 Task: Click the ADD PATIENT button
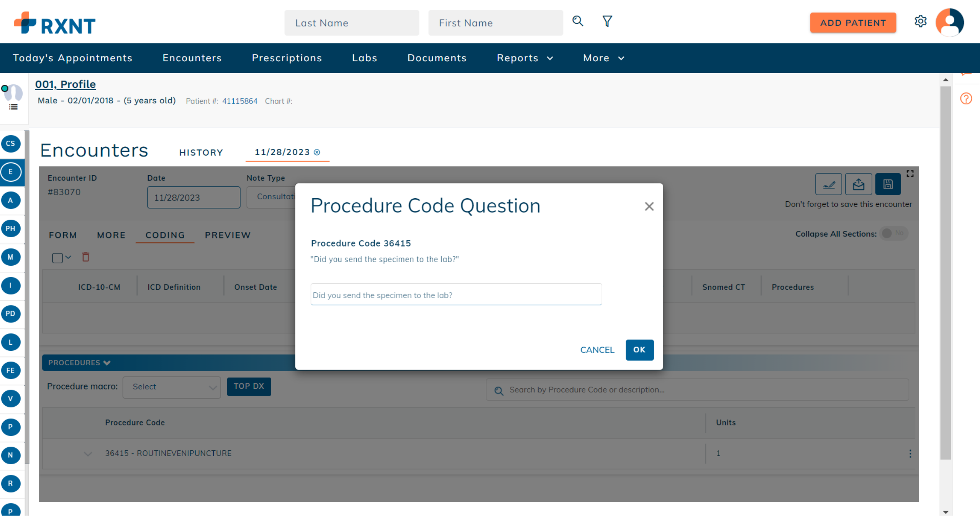tap(853, 23)
